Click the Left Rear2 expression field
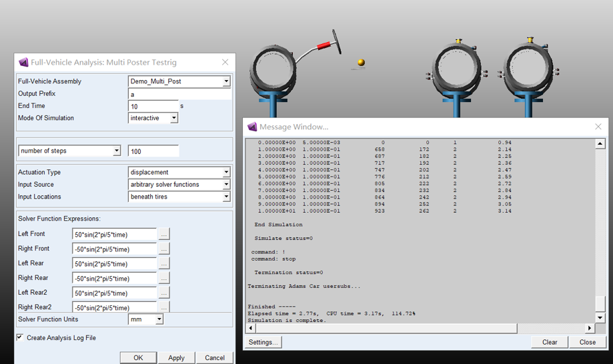613x364 pixels. click(114, 293)
